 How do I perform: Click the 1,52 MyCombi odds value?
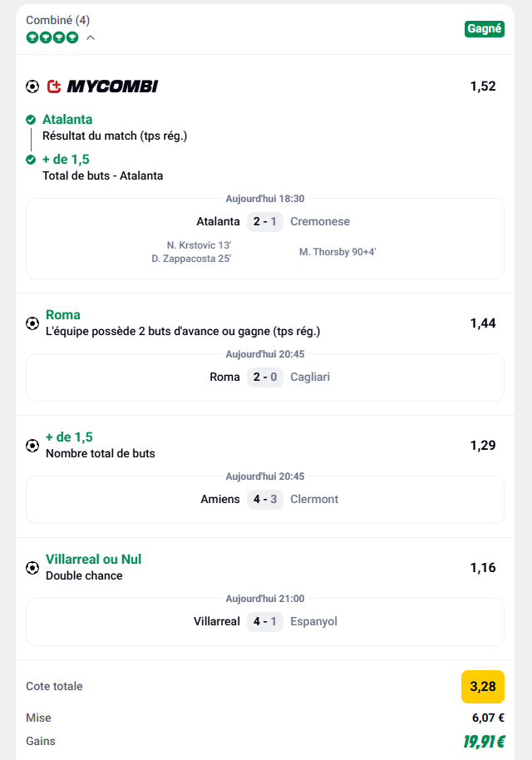click(483, 86)
